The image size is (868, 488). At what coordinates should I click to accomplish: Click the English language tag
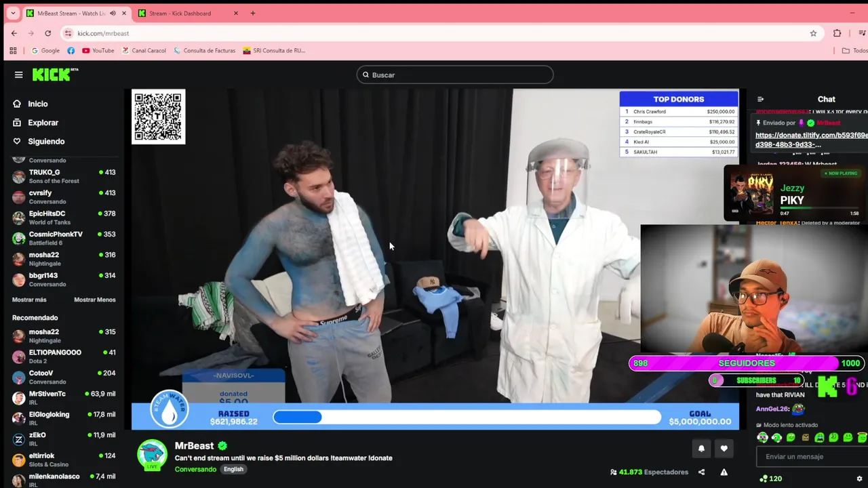(233, 469)
